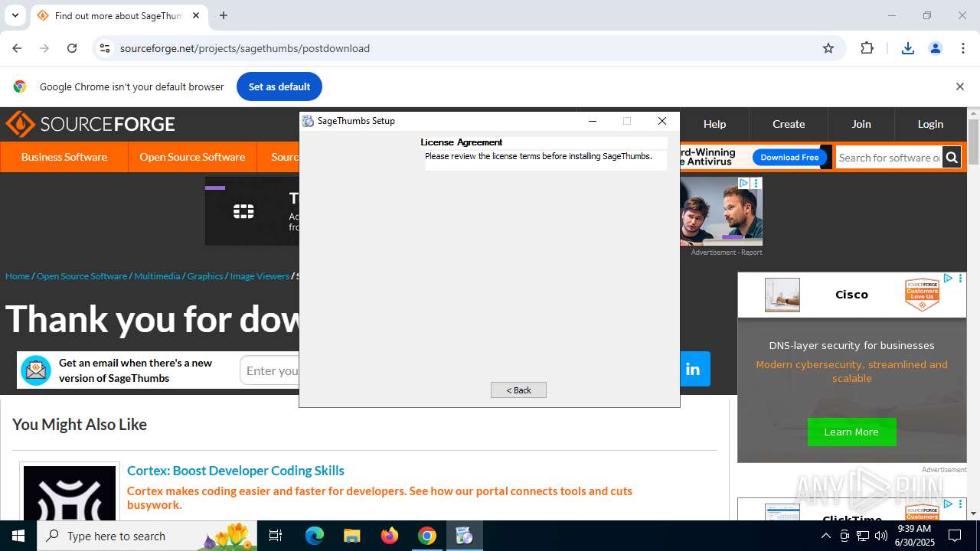
Task: Reload the page in Chrome
Action: coord(72,48)
